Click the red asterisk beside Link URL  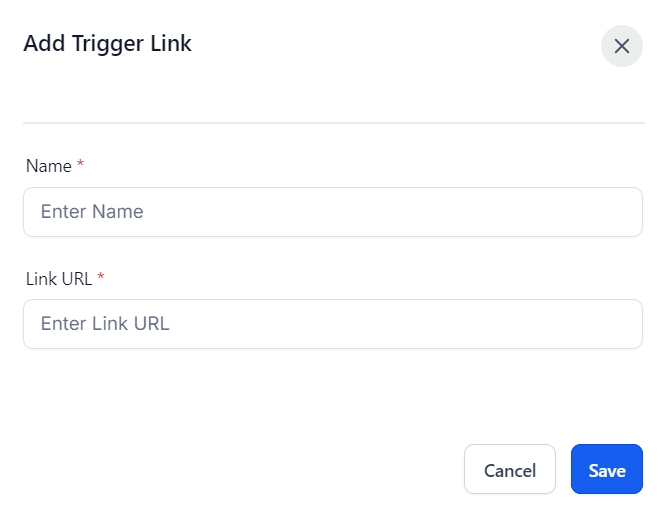click(101, 277)
